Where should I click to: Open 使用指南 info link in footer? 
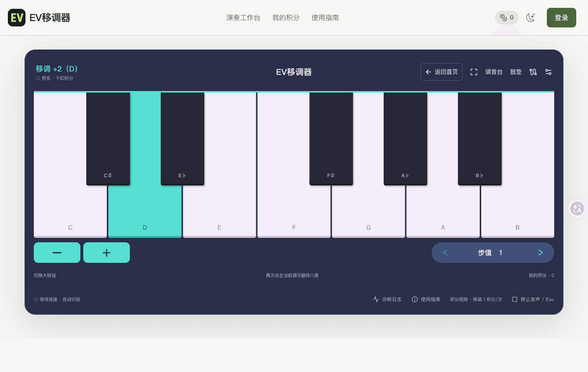point(426,299)
